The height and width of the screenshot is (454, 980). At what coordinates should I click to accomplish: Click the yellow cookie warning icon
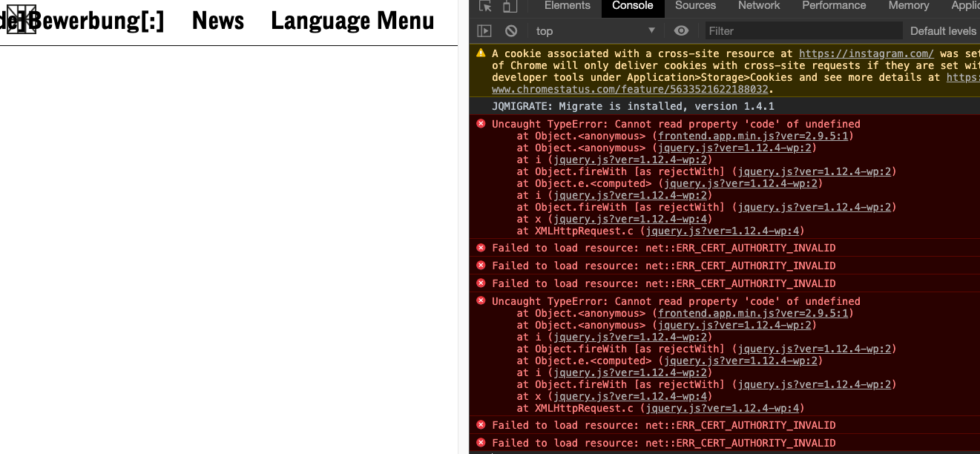coord(481,53)
